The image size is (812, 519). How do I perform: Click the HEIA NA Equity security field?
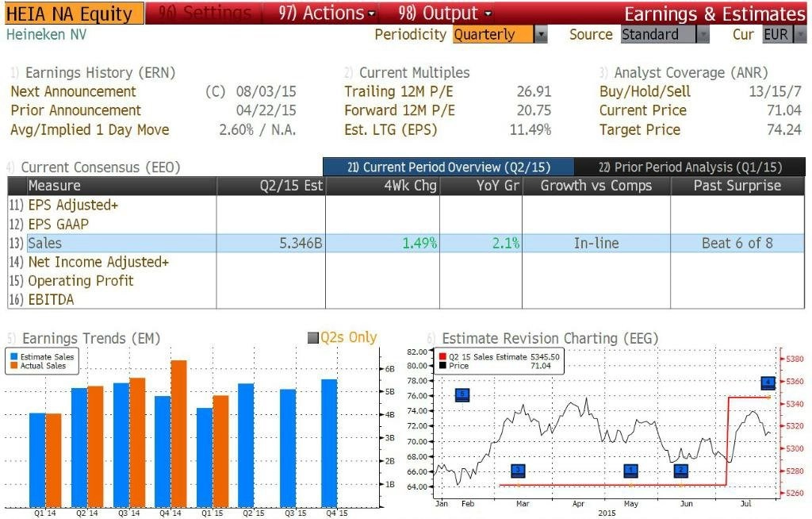click(74, 13)
